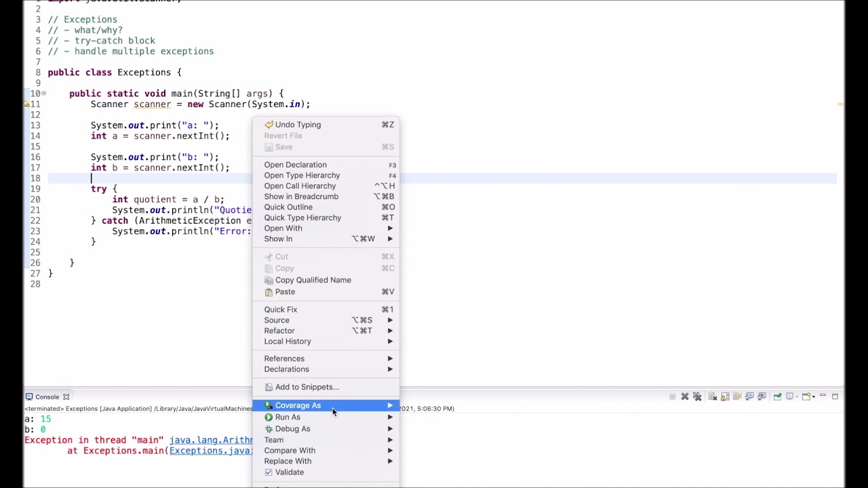Open the Replace With submenu
Screen dimensions: 868x488
326,462
